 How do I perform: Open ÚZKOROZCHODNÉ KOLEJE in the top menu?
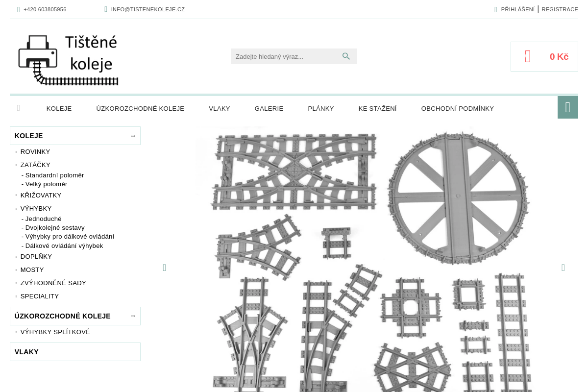(140, 108)
